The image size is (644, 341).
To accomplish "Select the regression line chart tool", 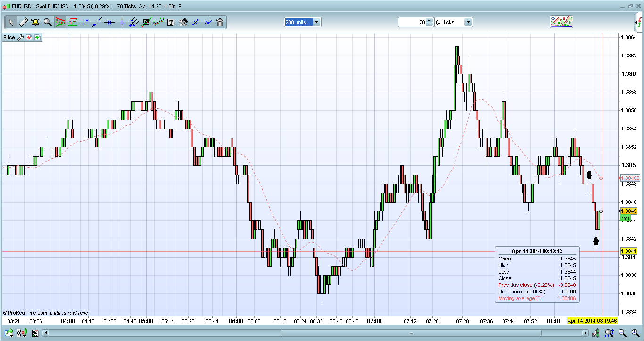I will pos(158,22).
